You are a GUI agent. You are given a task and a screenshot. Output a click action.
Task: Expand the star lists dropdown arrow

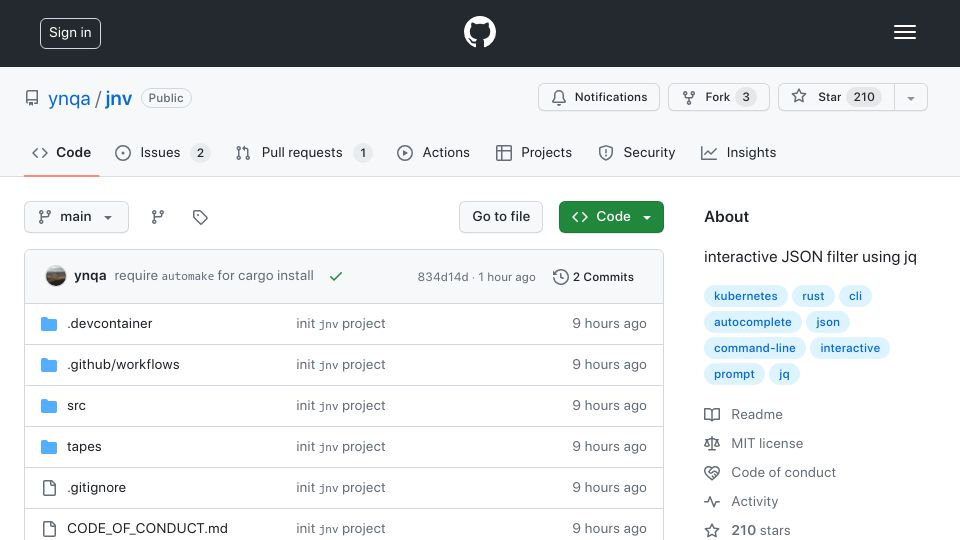(911, 97)
